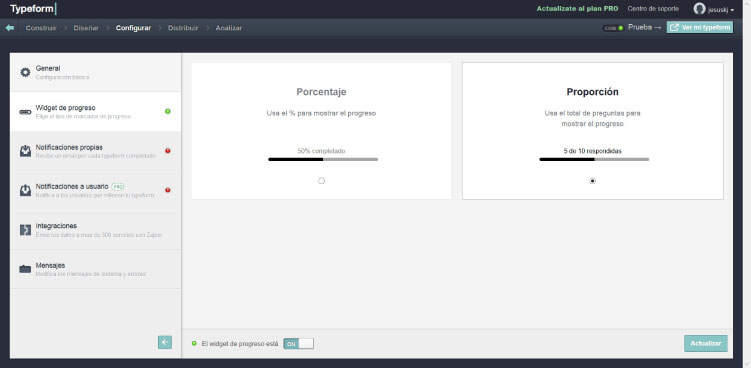Screen dimensions: 751x368
Task: Open the Configurar step
Action: click(133, 28)
